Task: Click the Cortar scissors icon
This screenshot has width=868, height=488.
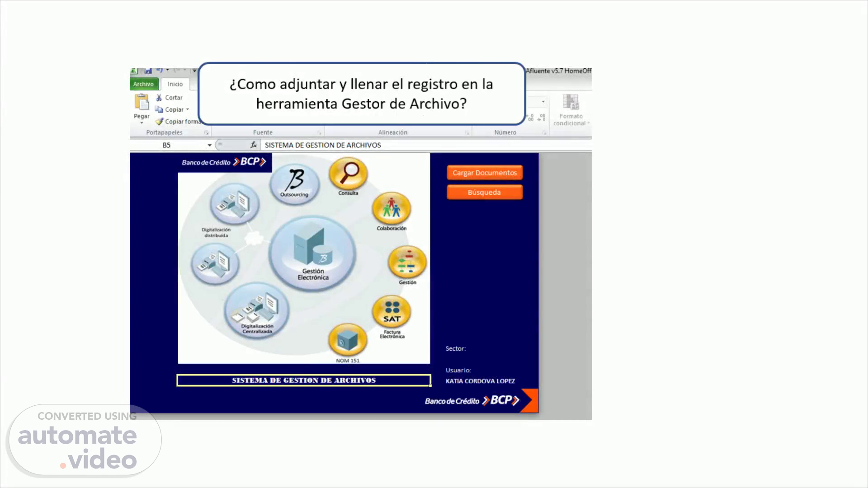Action: click(x=159, y=98)
